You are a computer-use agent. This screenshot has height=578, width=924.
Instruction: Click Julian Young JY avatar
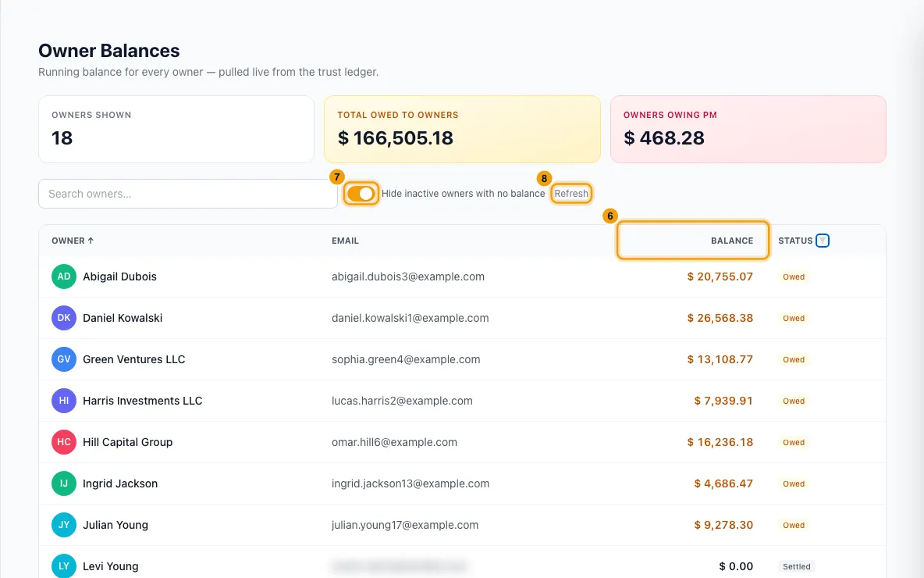tap(64, 525)
